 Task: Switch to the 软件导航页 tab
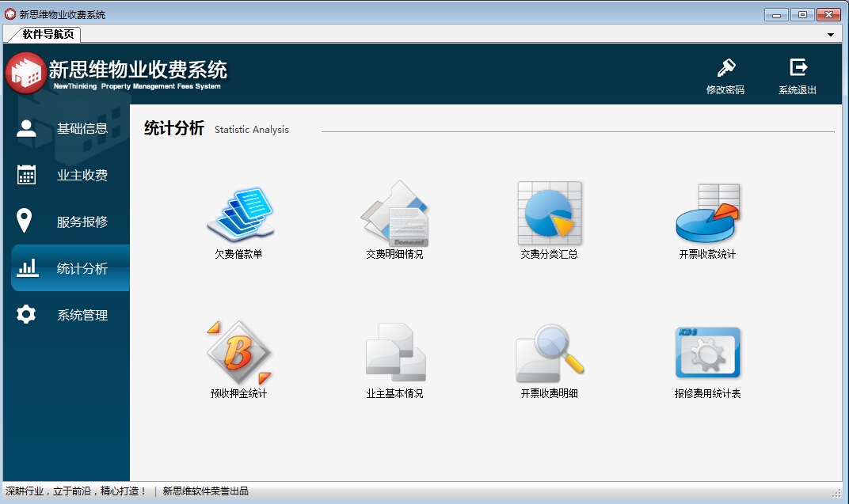coord(48,34)
